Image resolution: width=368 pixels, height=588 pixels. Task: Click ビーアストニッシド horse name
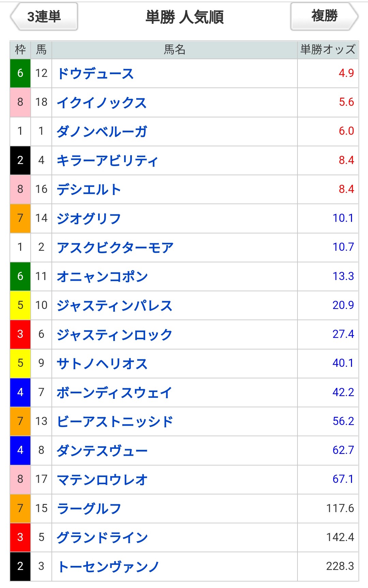[115, 422]
